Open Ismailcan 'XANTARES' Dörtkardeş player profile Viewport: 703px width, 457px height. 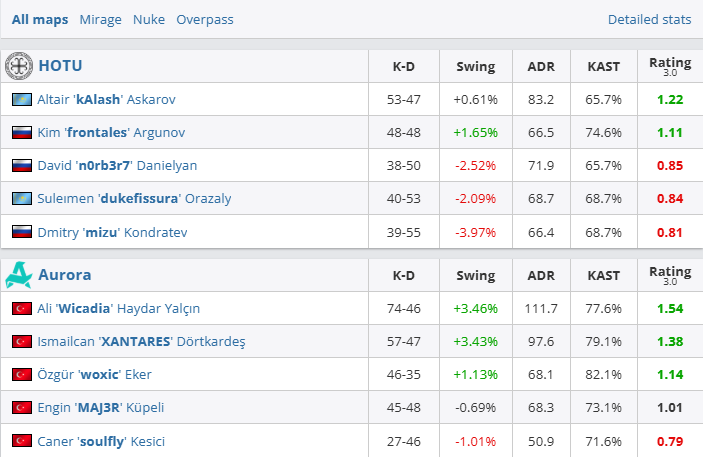click(x=141, y=342)
